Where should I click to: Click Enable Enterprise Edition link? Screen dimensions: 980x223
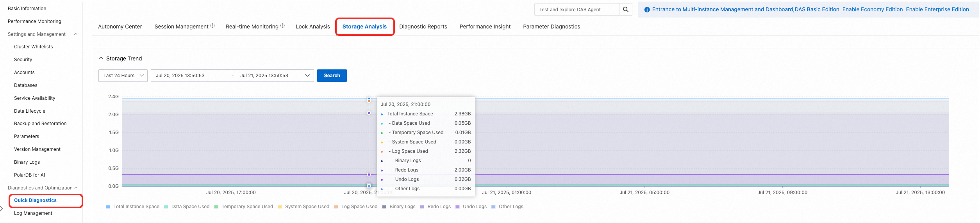[x=937, y=9]
